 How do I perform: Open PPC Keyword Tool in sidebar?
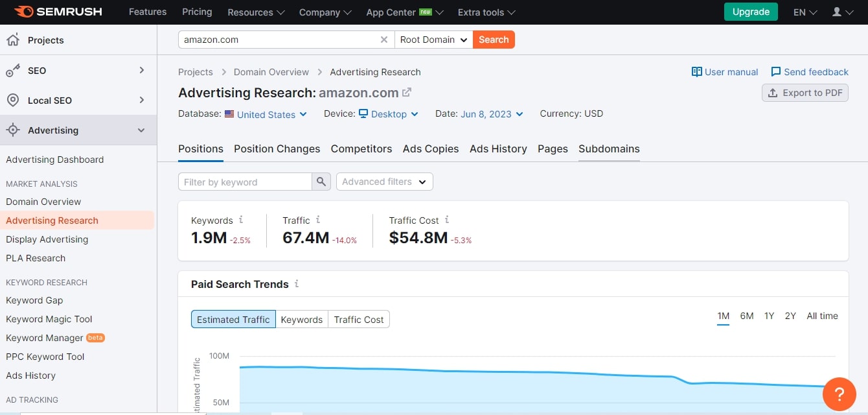pos(45,357)
